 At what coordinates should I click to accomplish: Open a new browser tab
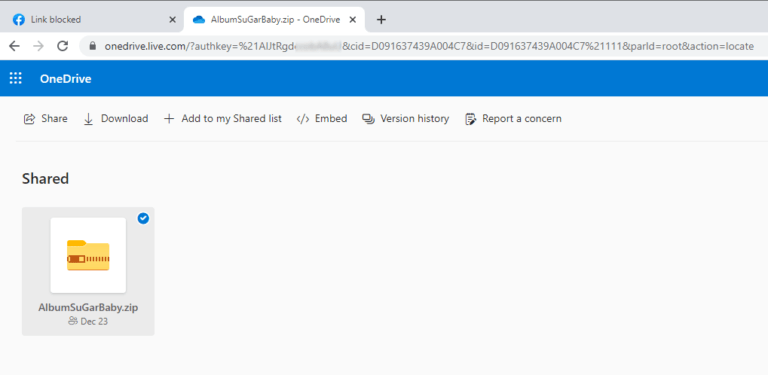pos(381,20)
